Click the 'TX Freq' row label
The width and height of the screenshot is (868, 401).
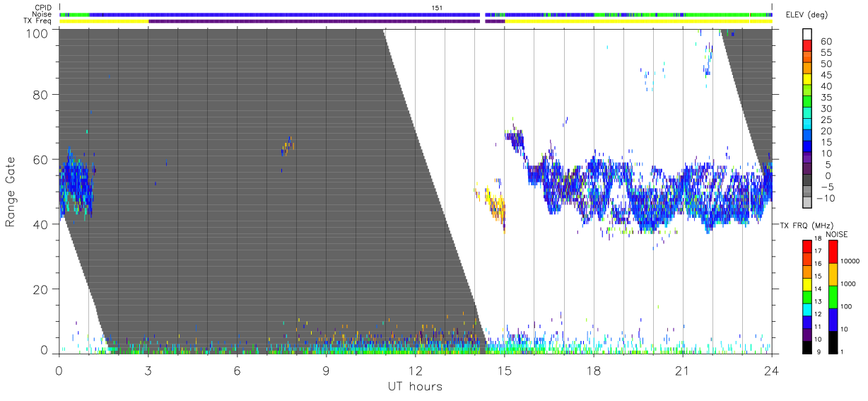coord(38,21)
